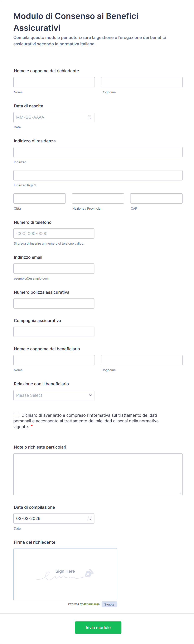Screen dimensions: 194x644
Task: Focus the CAP postal code field
Action: 156,199
